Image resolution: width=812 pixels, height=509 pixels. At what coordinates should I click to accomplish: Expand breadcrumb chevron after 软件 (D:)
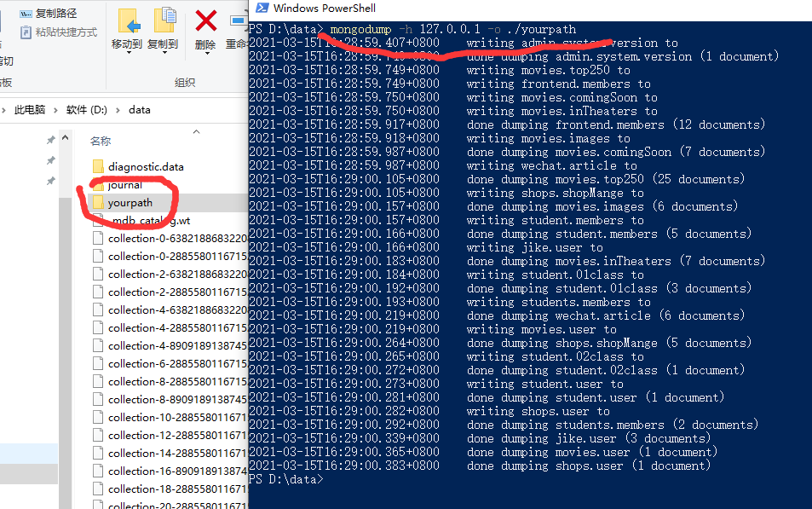point(118,110)
